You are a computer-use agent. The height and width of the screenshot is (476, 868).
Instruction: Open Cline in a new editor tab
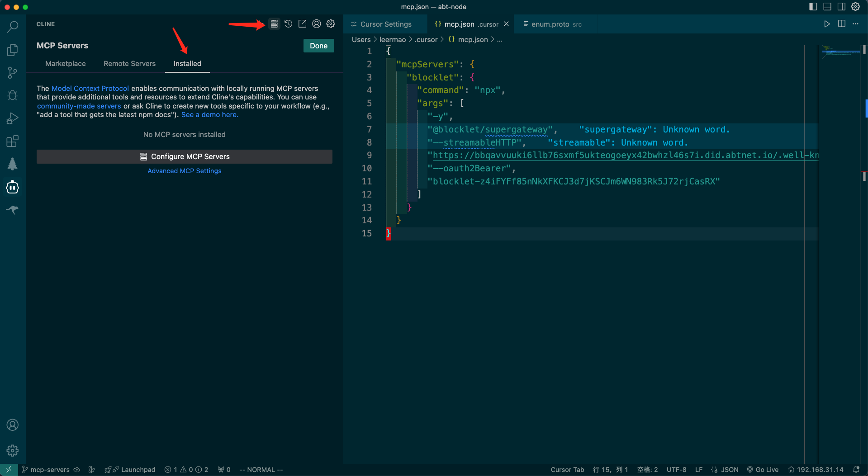(302, 24)
